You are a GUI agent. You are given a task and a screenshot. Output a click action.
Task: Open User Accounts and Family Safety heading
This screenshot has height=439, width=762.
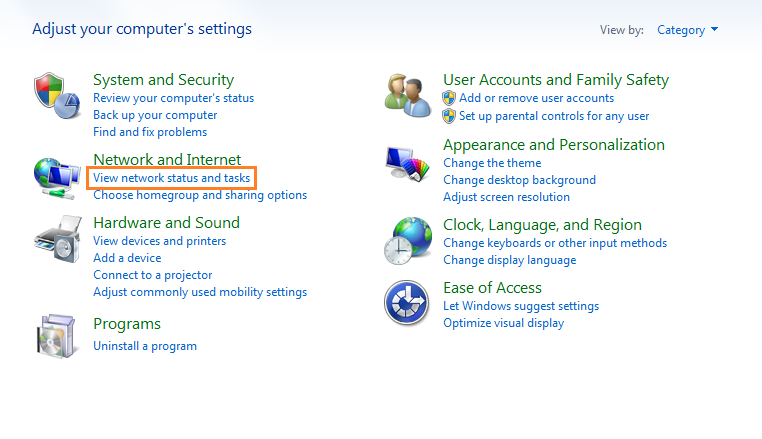tap(556, 79)
